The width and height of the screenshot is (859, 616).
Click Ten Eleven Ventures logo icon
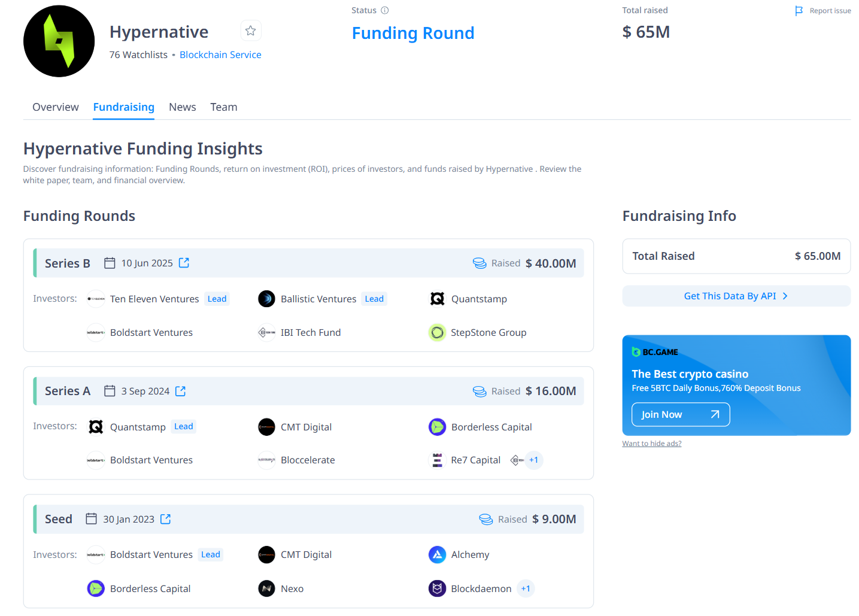click(96, 299)
